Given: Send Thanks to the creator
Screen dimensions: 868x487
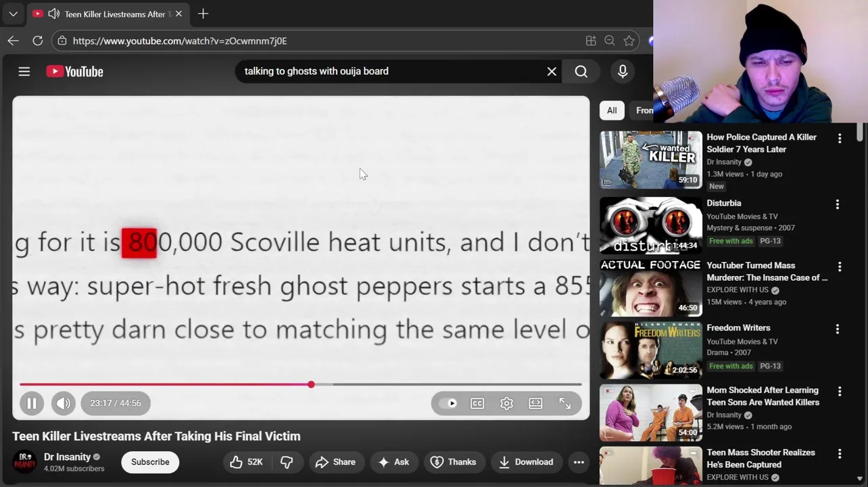Looking at the screenshot, I should pyautogui.click(x=454, y=462).
